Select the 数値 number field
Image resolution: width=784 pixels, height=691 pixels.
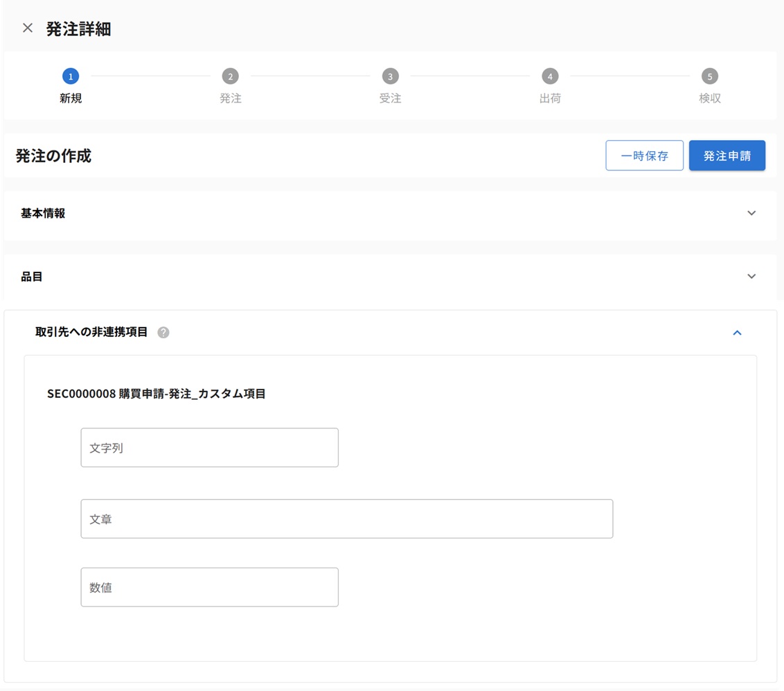point(209,588)
